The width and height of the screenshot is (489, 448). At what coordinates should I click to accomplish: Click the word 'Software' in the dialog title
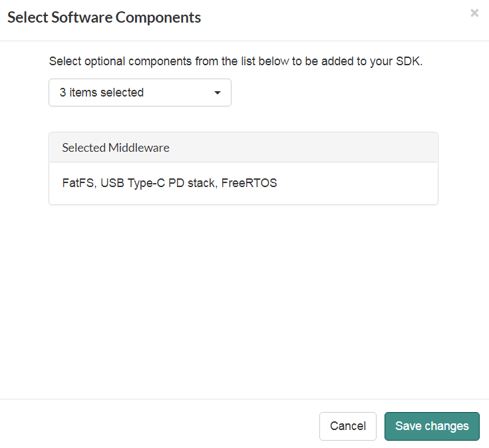point(82,18)
